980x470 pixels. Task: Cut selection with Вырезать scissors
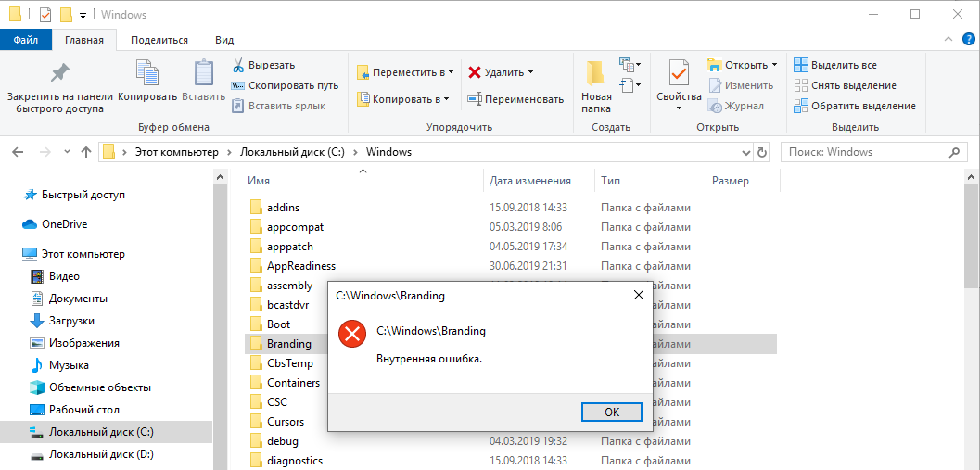pyautogui.click(x=263, y=65)
